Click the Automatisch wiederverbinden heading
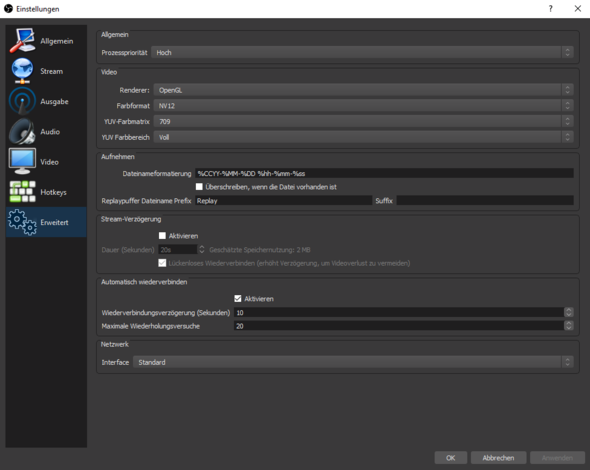Image resolution: width=590 pixels, height=470 pixels. (x=144, y=282)
